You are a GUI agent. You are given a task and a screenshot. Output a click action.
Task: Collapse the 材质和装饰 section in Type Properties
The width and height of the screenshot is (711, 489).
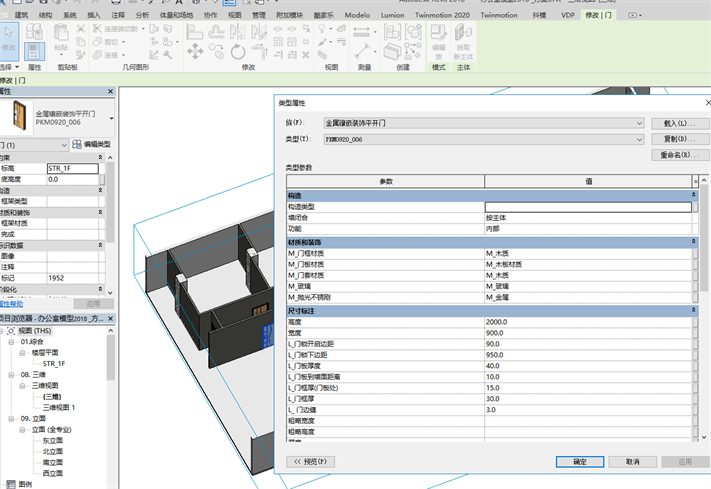pos(693,241)
